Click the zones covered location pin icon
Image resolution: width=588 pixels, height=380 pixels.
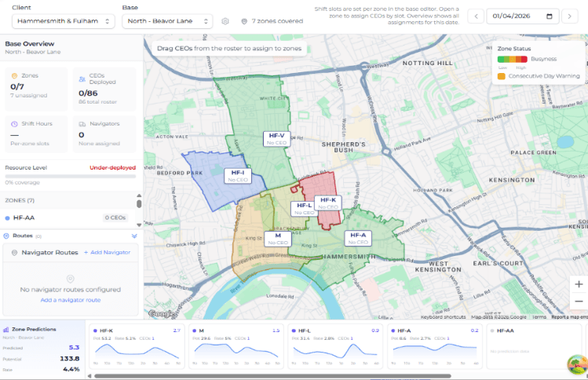pos(244,21)
